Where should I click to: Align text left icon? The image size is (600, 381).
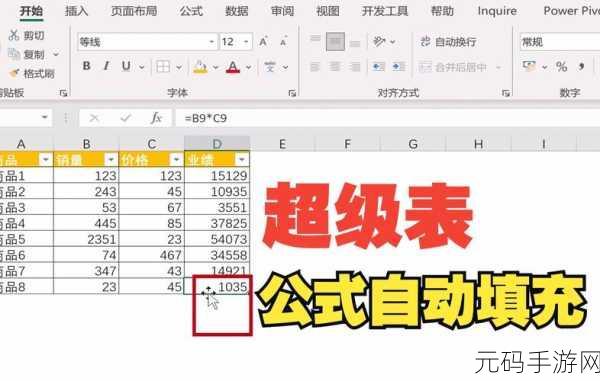click(x=315, y=67)
